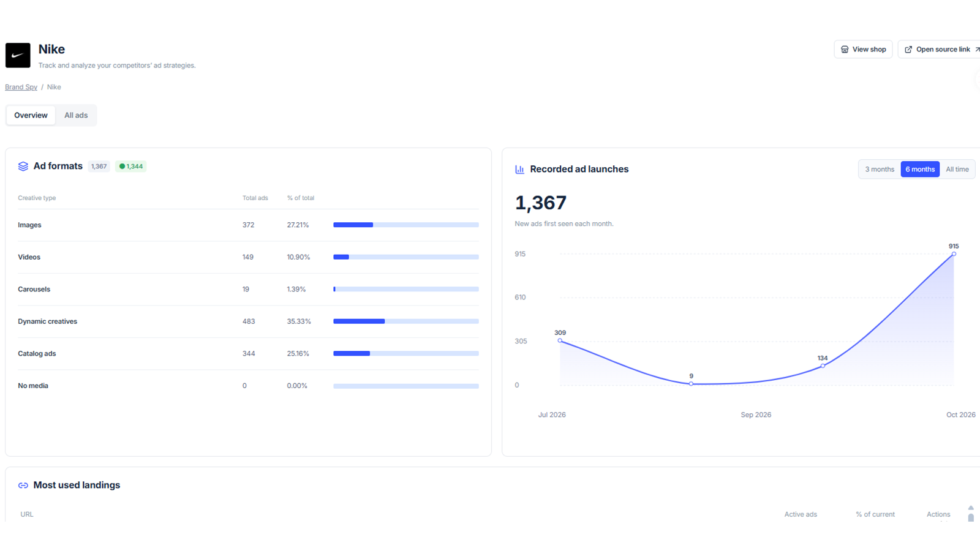Image resolution: width=980 pixels, height=551 pixels.
Task: Go to Brand Spy breadcrumb link
Action: click(x=21, y=87)
